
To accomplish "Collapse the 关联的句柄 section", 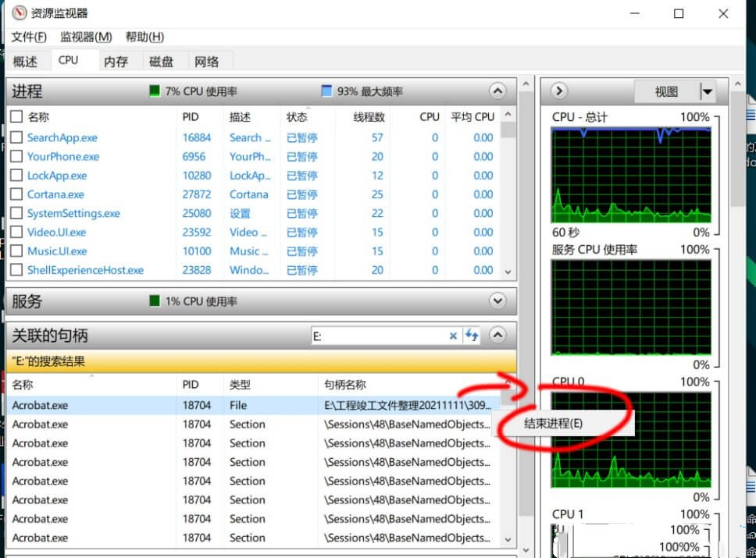I will coord(498,335).
